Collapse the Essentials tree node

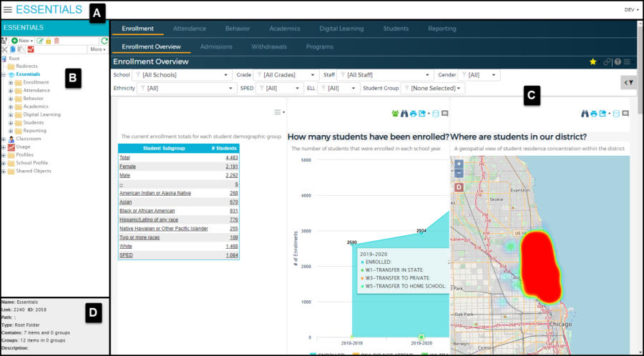point(4,74)
